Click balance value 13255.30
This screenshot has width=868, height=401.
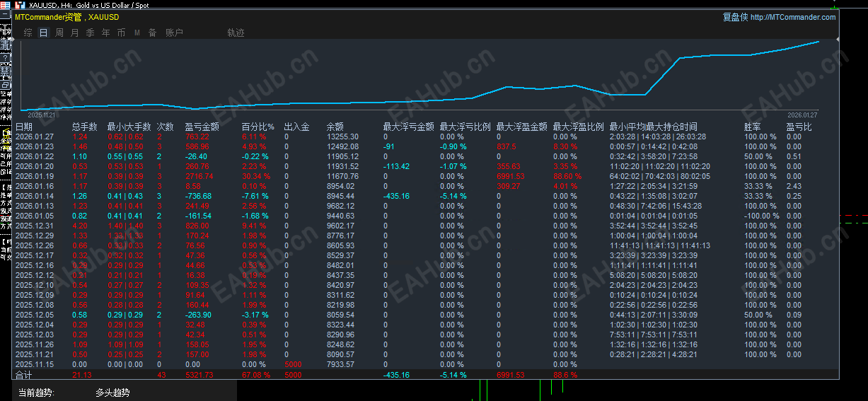(342, 136)
